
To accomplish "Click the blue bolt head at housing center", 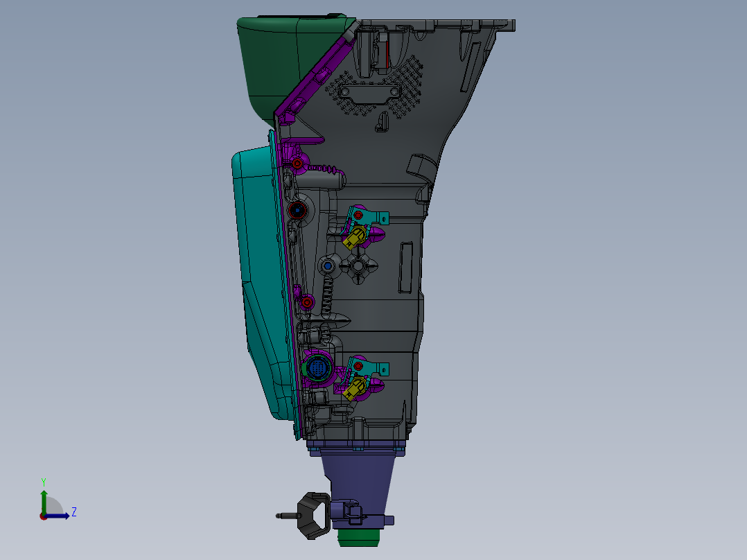I will tap(327, 265).
